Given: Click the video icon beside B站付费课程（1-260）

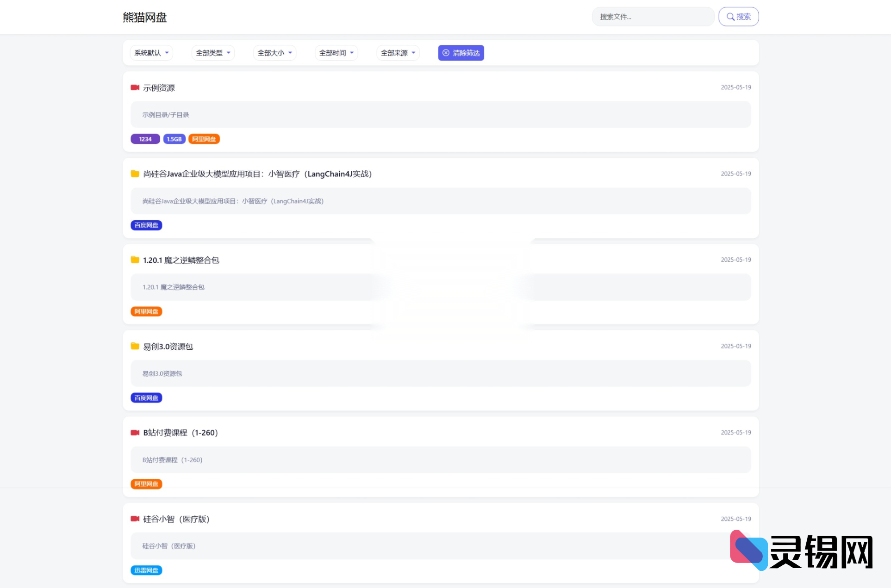Looking at the screenshot, I should pos(135,433).
